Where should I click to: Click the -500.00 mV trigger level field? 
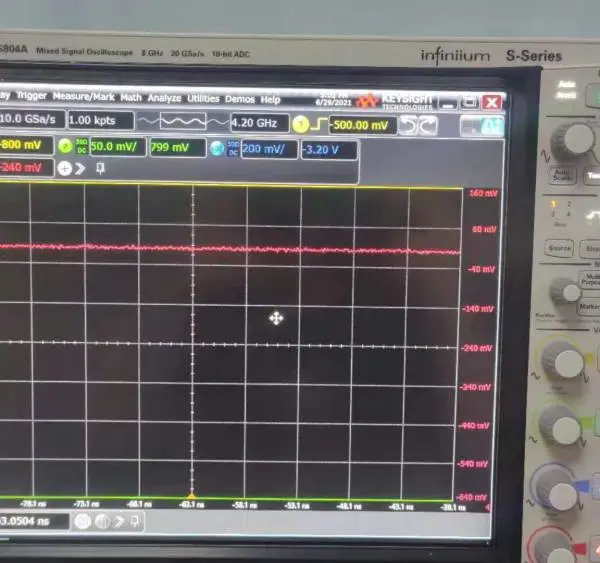(x=362, y=125)
